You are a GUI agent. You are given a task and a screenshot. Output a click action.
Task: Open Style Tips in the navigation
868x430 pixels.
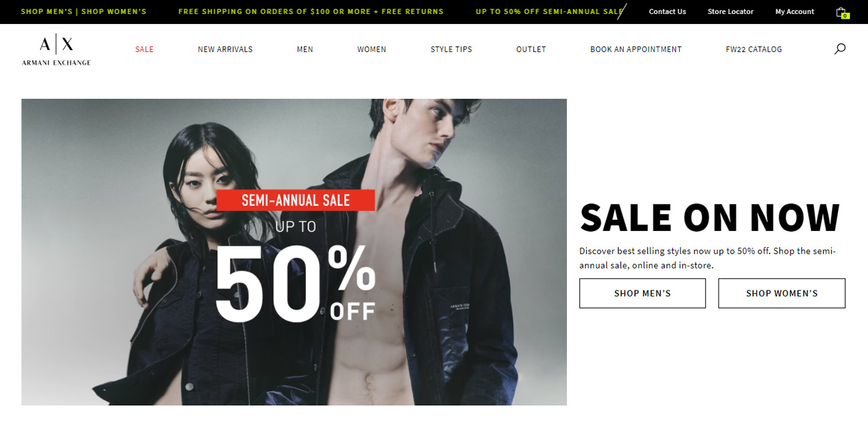click(451, 49)
